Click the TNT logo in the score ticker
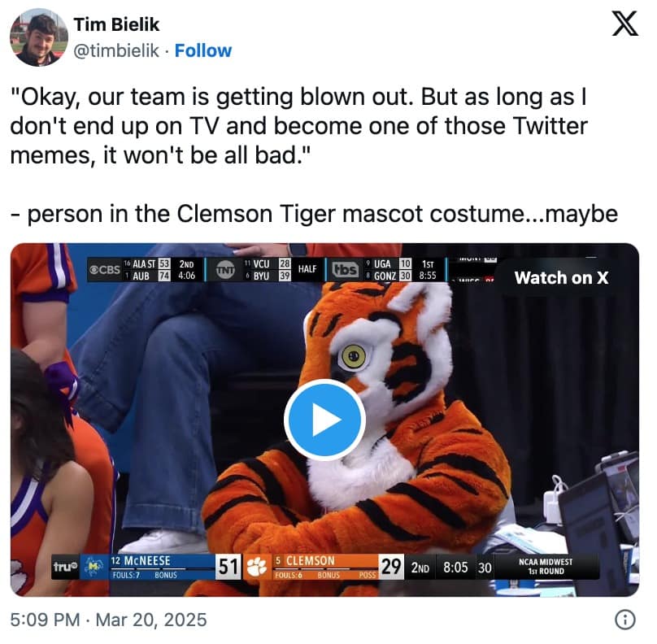Screen dimensions: 657x644 click(x=226, y=270)
